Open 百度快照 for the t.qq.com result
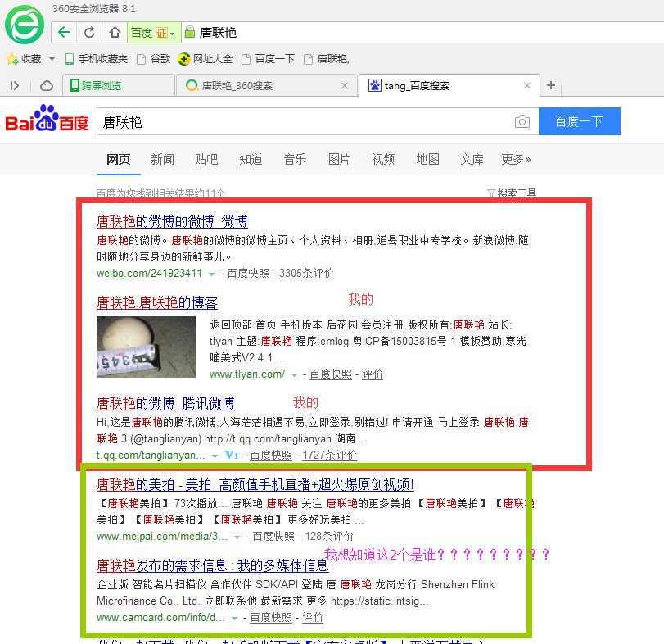The image size is (664, 644). tap(271, 456)
